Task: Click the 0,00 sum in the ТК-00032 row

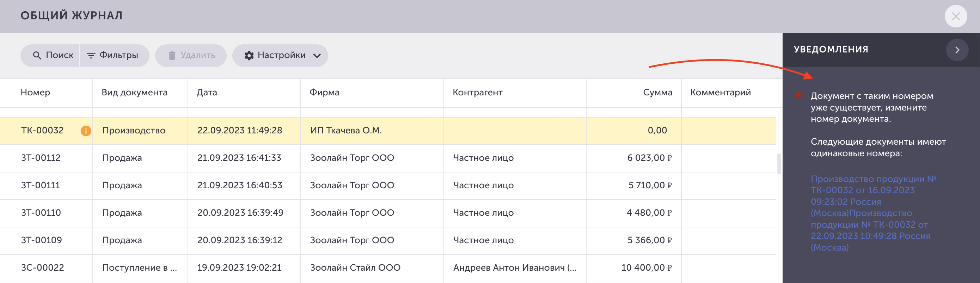Action: click(657, 130)
